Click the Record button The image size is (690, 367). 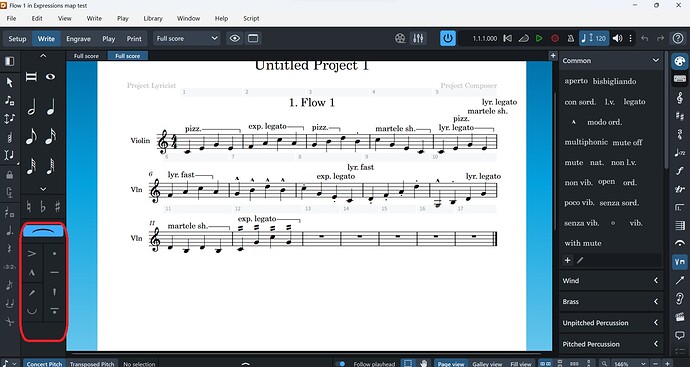tap(555, 38)
